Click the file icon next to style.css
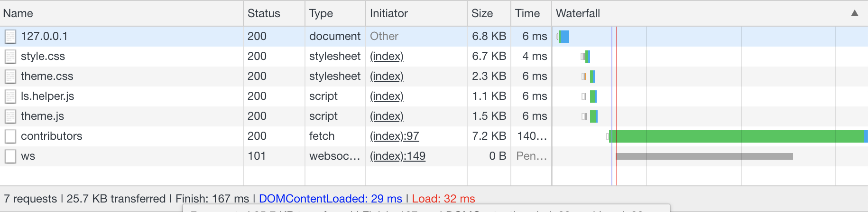Screen dimensions: 868x212 click(x=10, y=57)
